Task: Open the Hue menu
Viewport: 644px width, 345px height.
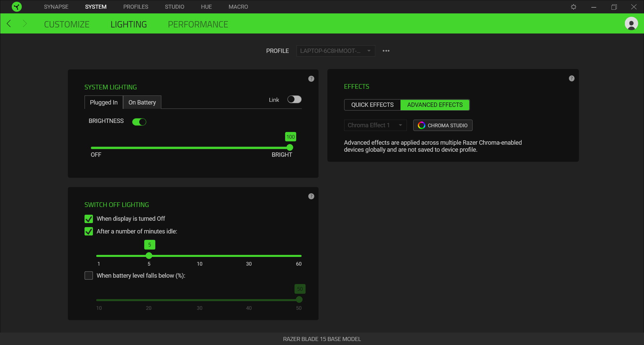Action: tap(206, 7)
